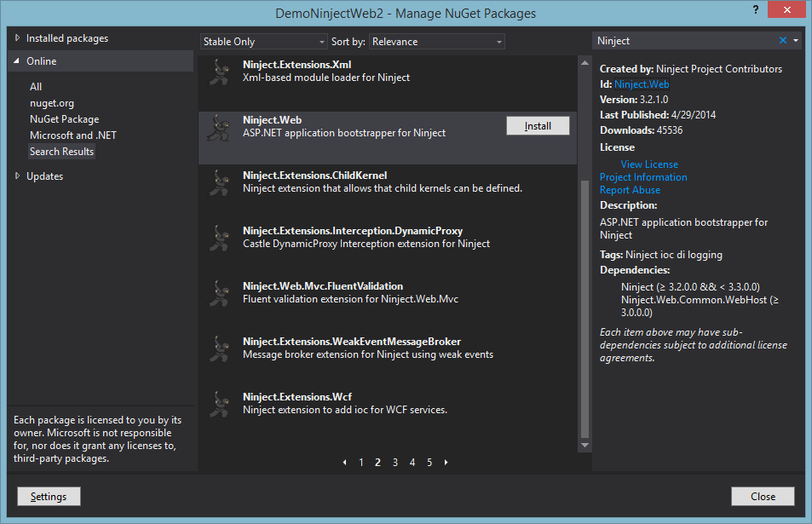Click the package list scroll down arrow
The image size is (812, 524).
[585, 445]
